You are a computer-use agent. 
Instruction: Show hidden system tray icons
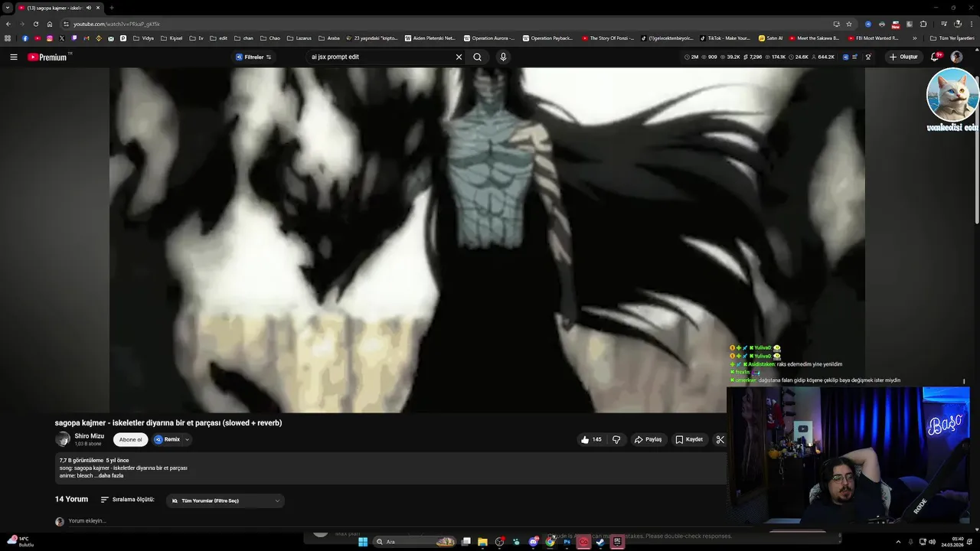click(x=898, y=542)
